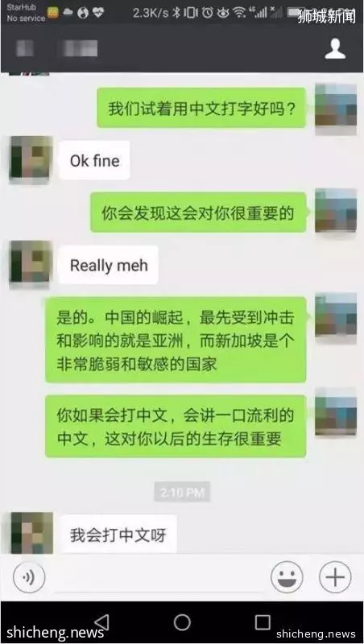Select the green '我们试着用中文打字好吗？' bubble
This screenshot has height=644, width=364.
coord(201,108)
